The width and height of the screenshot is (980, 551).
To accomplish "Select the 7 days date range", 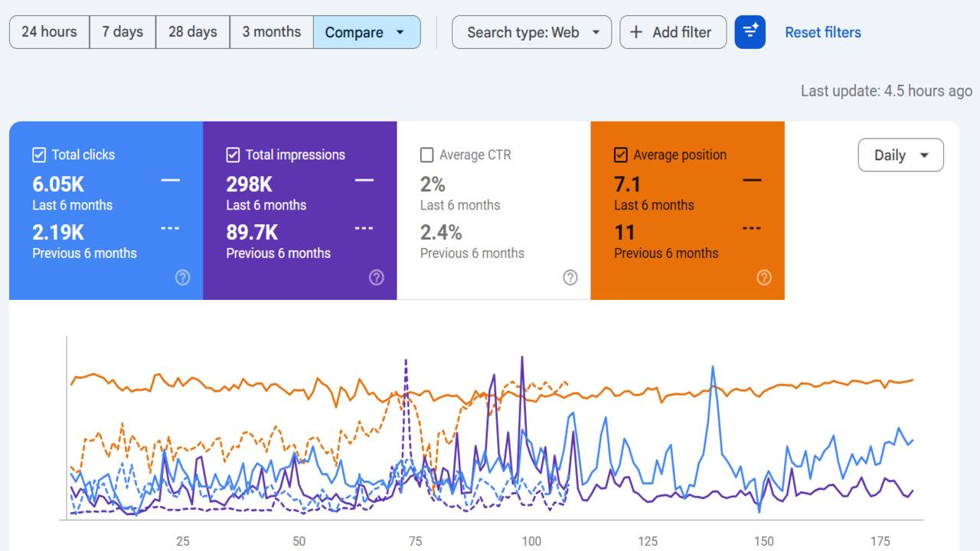I will (122, 32).
